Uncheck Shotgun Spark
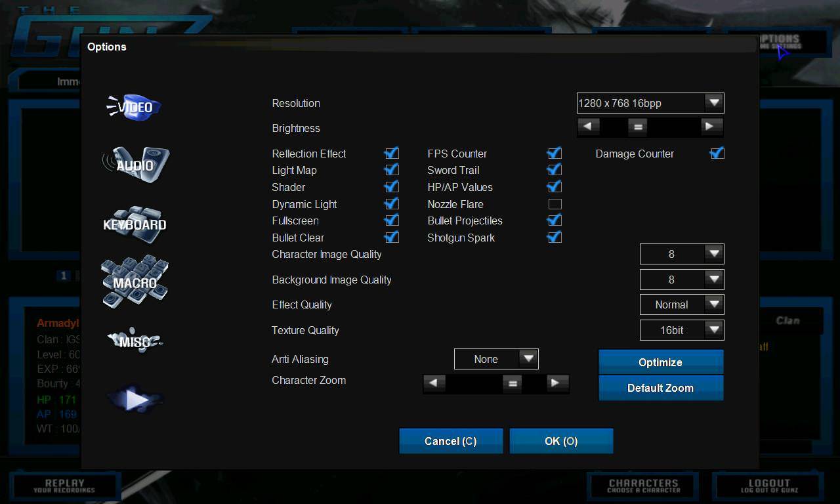 point(555,238)
